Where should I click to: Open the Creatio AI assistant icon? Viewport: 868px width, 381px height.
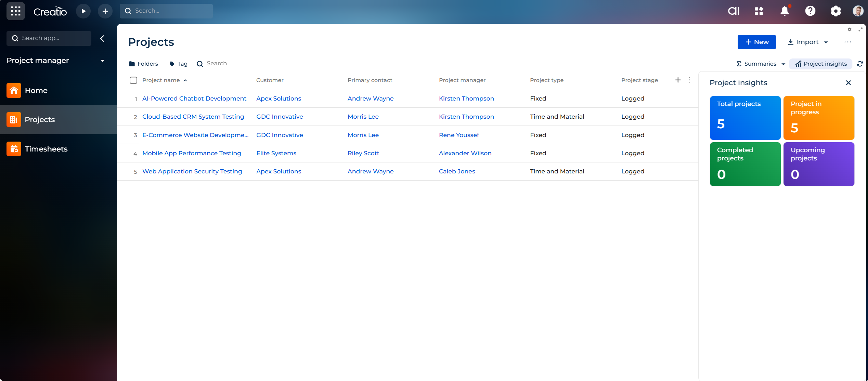click(x=734, y=11)
